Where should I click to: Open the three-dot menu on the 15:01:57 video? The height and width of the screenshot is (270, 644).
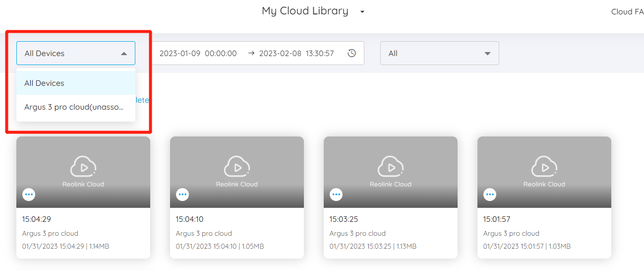pyautogui.click(x=490, y=195)
